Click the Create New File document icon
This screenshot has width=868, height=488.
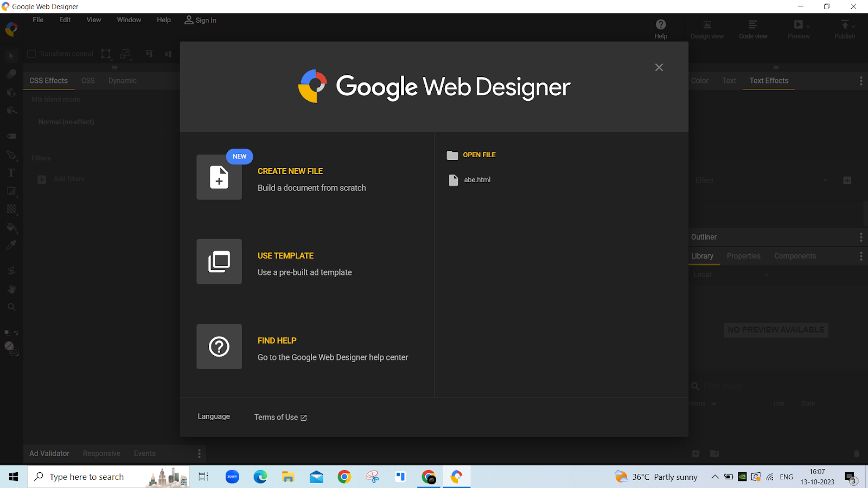(x=219, y=177)
